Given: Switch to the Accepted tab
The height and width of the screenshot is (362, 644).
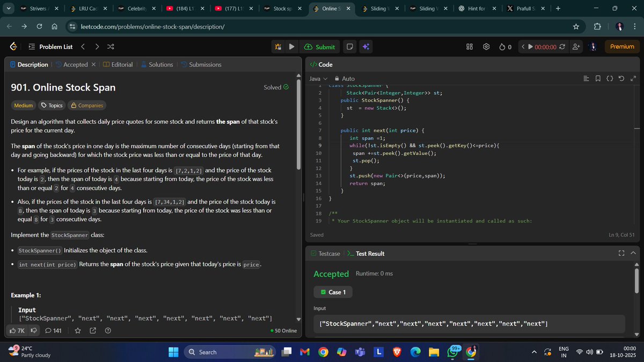Looking at the screenshot, I should click(71, 64).
